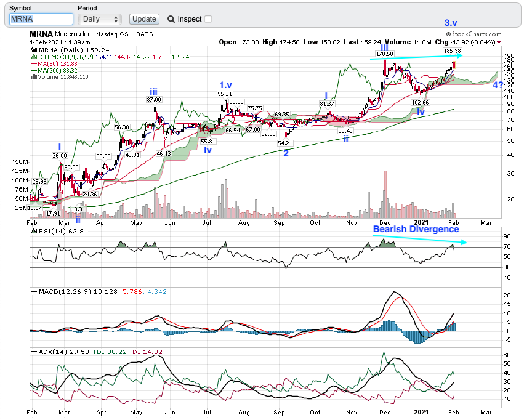Click the MA(50) legend line marker

pyautogui.click(x=34, y=63)
